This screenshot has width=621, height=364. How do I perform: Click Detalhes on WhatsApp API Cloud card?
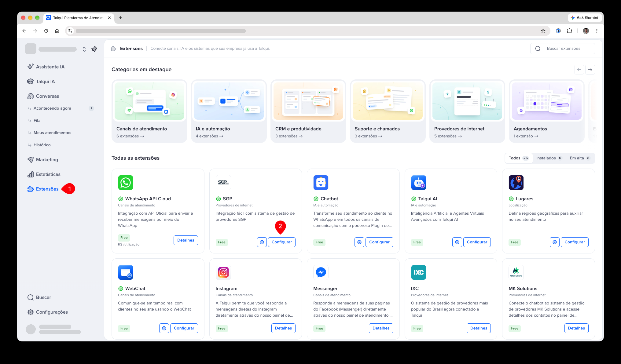click(x=186, y=240)
